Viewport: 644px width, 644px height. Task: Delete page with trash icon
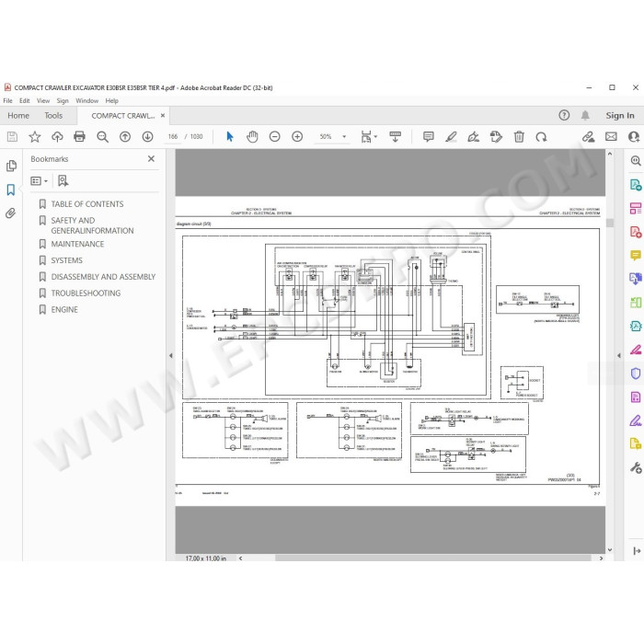coord(519,136)
